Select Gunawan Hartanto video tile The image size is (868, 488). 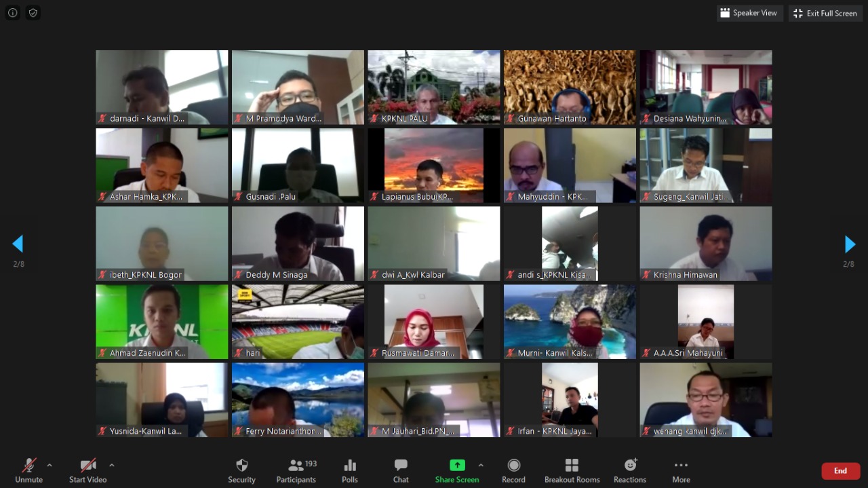point(570,88)
